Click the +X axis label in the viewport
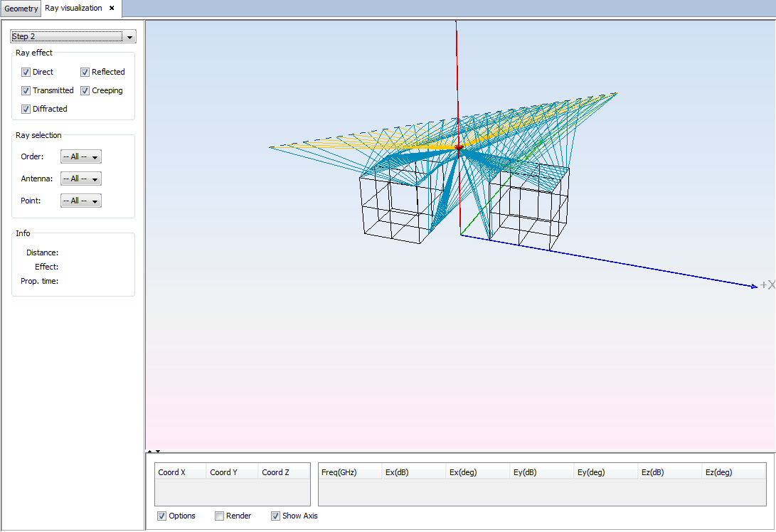This screenshot has width=776, height=532. click(767, 285)
